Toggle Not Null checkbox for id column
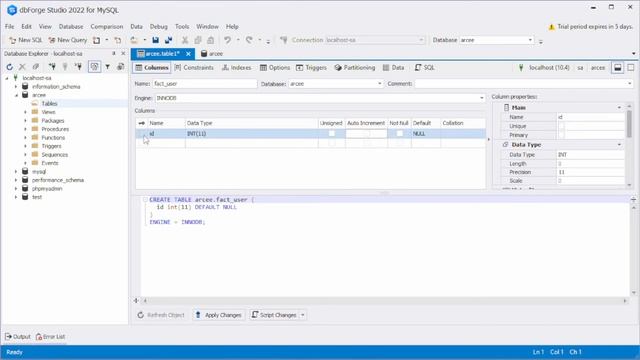Screen dimensions: 640x360 click(x=399, y=133)
